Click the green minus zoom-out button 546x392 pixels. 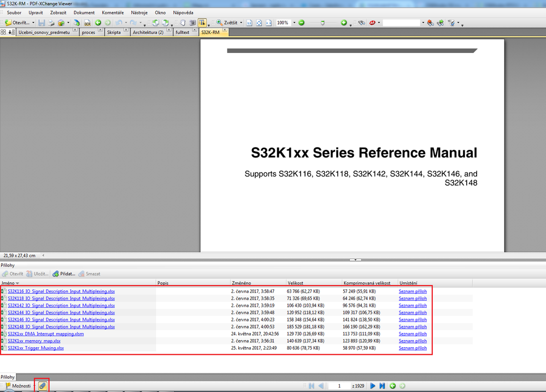coord(301,22)
